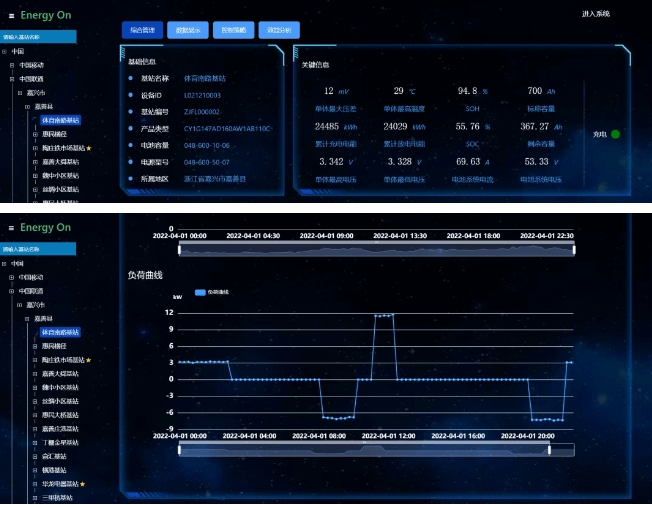The height and width of the screenshot is (505, 652).
Task: Click the hamburger menu icon beside Energy On in the top panel
Action: coord(12,17)
